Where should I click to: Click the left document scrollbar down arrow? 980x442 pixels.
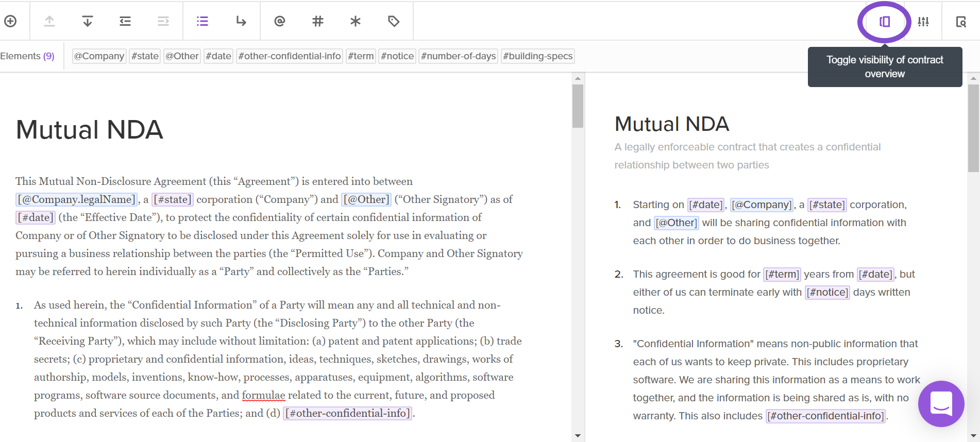click(x=578, y=436)
